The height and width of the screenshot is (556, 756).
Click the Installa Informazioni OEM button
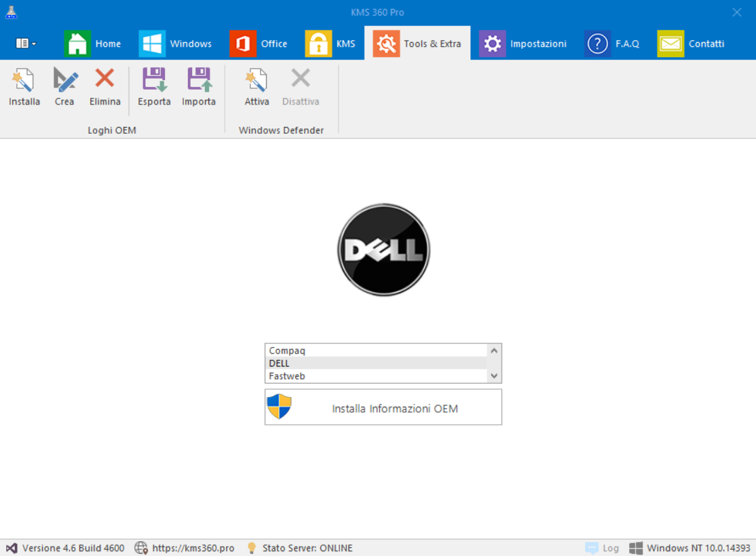point(383,407)
